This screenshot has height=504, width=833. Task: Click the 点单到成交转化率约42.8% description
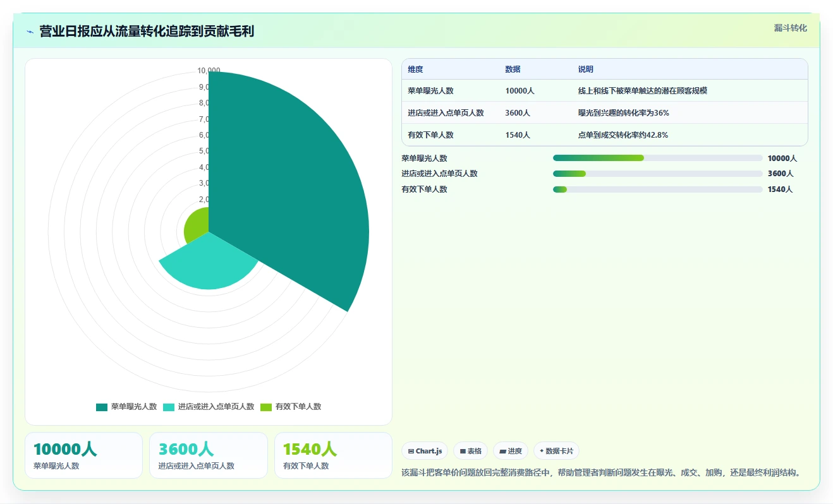click(x=623, y=135)
